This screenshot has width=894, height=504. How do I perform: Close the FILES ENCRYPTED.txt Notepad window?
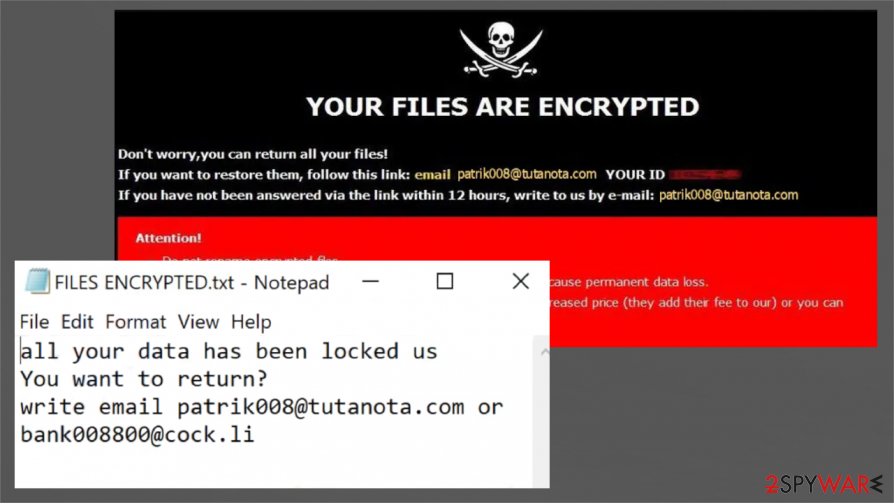click(x=521, y=281)
